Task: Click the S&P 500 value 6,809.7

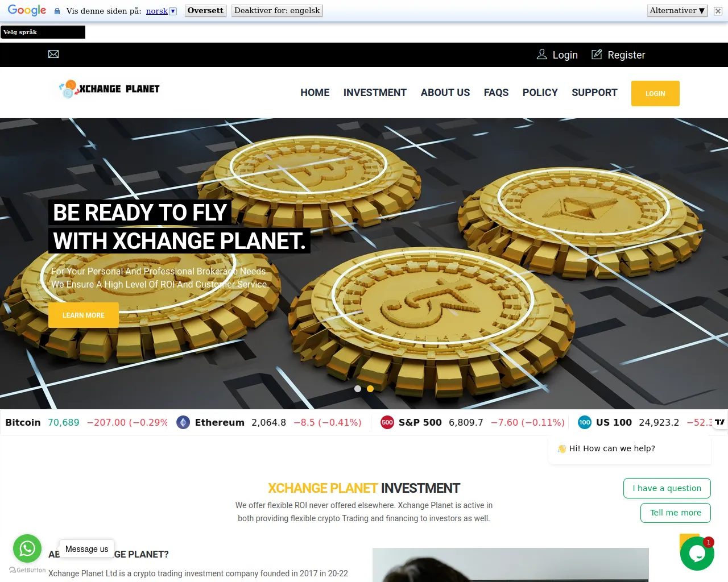Action: 466,422
